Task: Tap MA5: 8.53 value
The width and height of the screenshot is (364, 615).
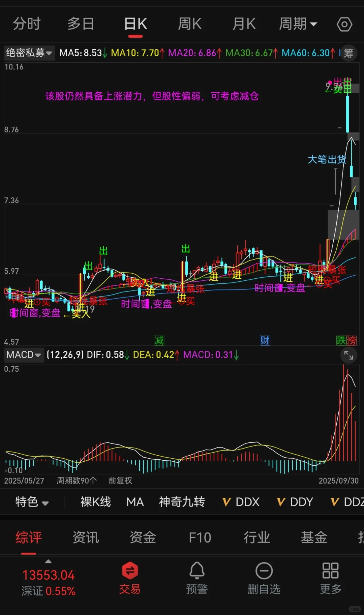Action: click(83, 53)
